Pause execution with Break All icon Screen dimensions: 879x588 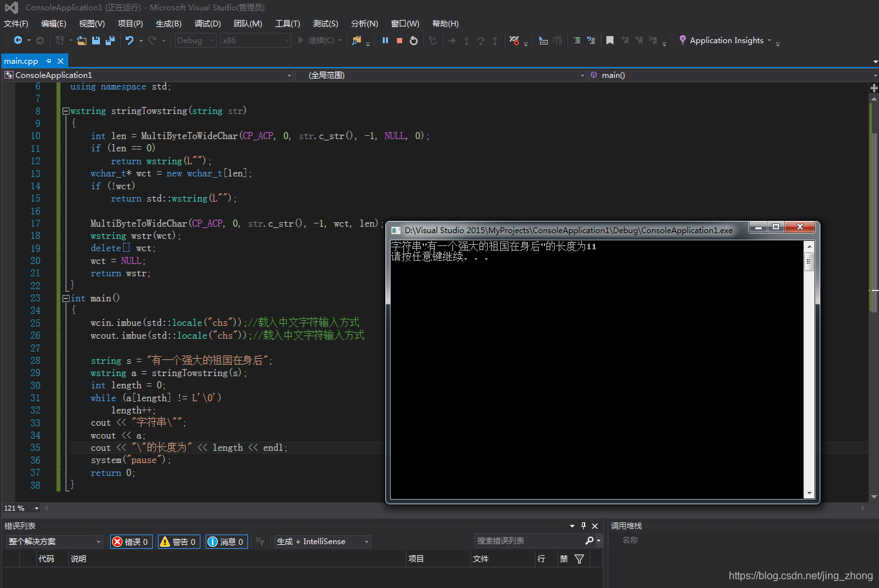coord(385,40)
